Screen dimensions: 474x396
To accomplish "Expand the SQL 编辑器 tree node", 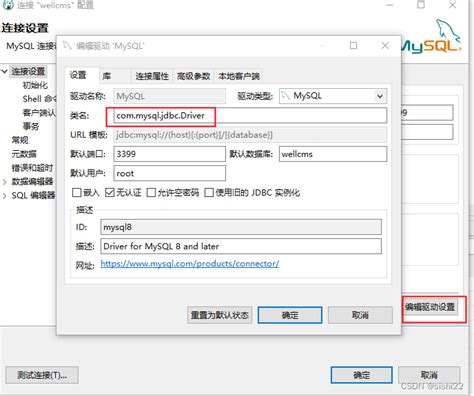I will (x=5, y=196).
